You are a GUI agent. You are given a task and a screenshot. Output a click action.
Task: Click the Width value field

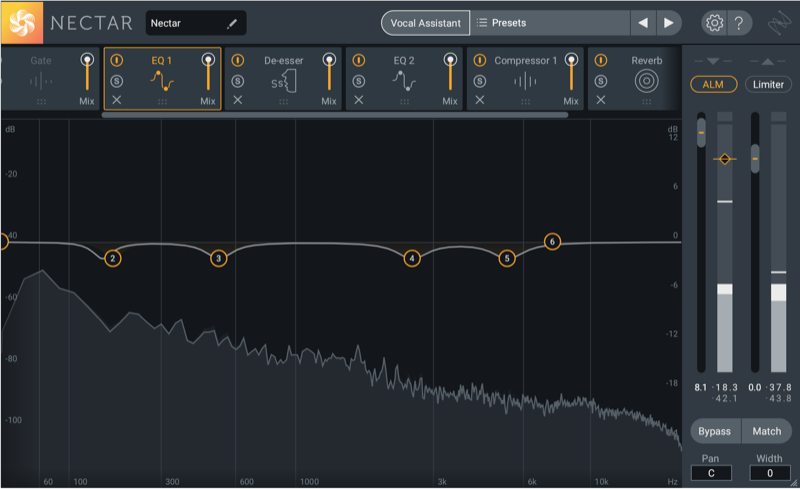pyautogui.click(x=770, y=473)
